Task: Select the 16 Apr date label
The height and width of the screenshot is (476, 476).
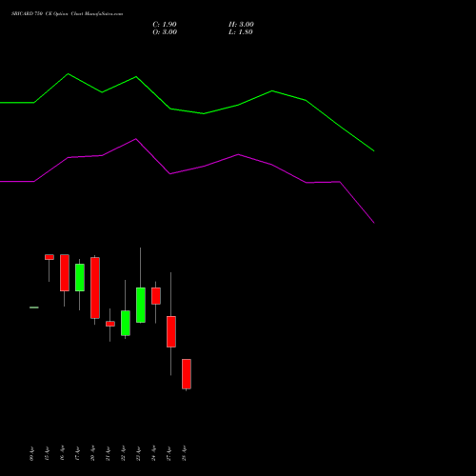Action: 62,453
